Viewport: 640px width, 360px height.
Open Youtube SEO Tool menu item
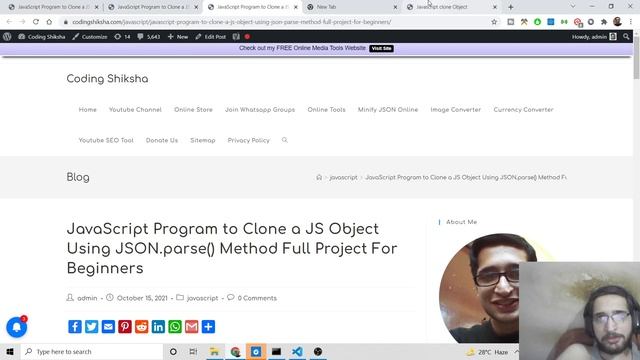point(106,140)
